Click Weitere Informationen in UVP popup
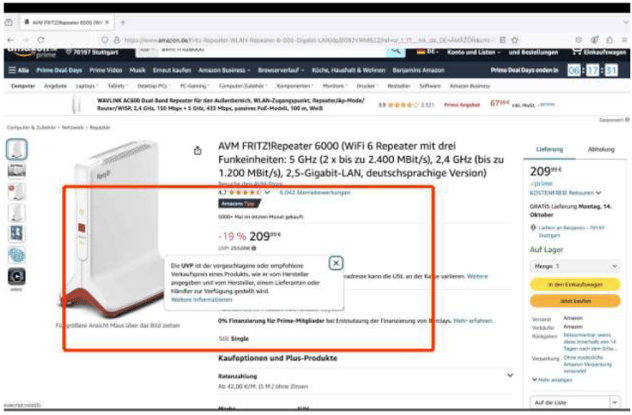The width and height of the screenshot is (632, 415). (x=202, y=300)
